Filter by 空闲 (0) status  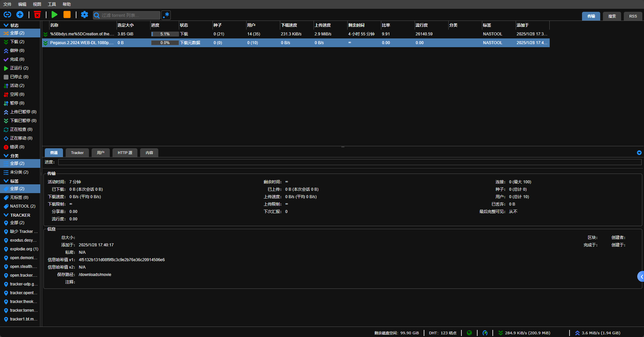point(20,94)
